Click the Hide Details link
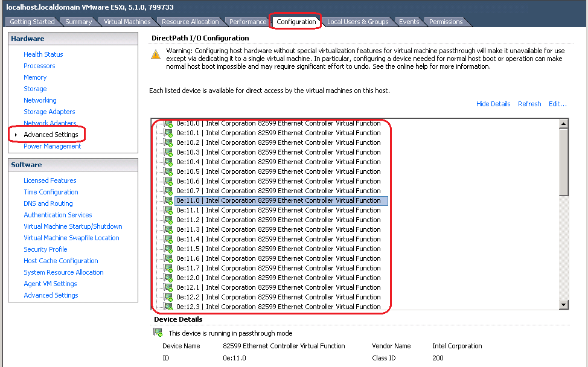 [493, 104]
